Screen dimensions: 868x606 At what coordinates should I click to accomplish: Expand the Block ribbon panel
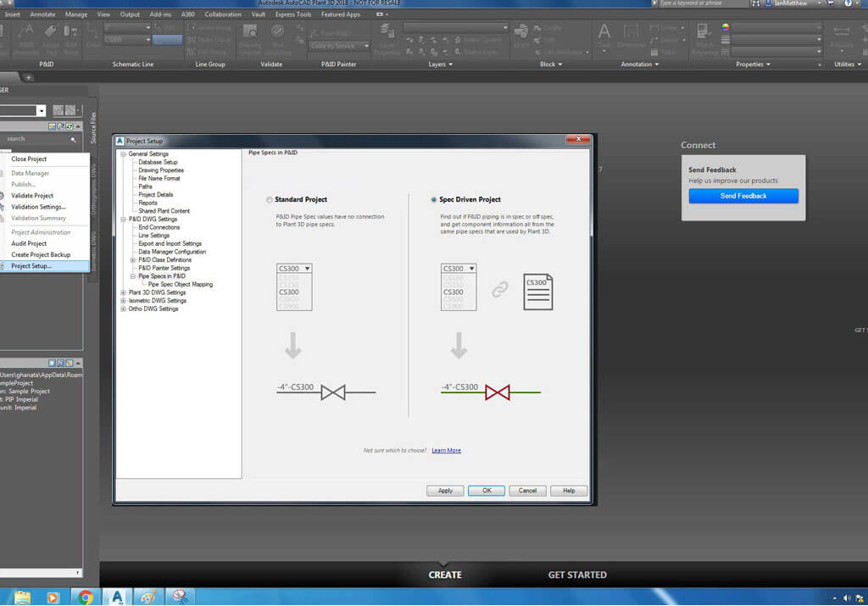click(551, 64)
